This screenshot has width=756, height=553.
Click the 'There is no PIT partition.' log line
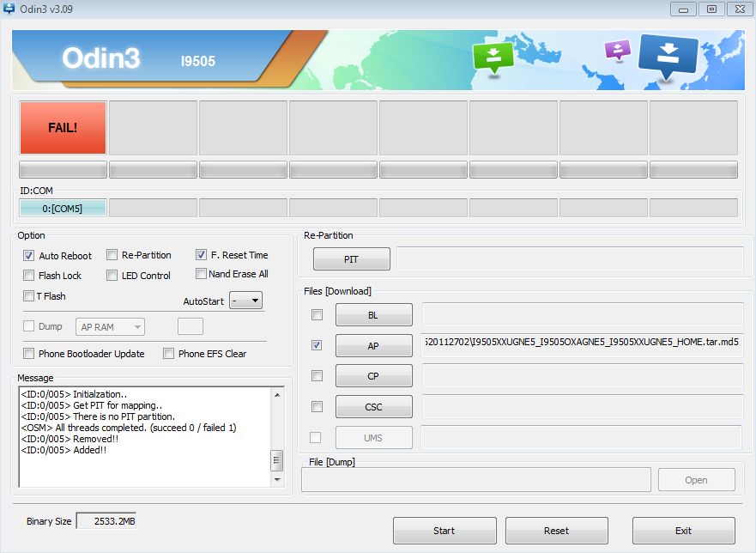pos(99,416)
